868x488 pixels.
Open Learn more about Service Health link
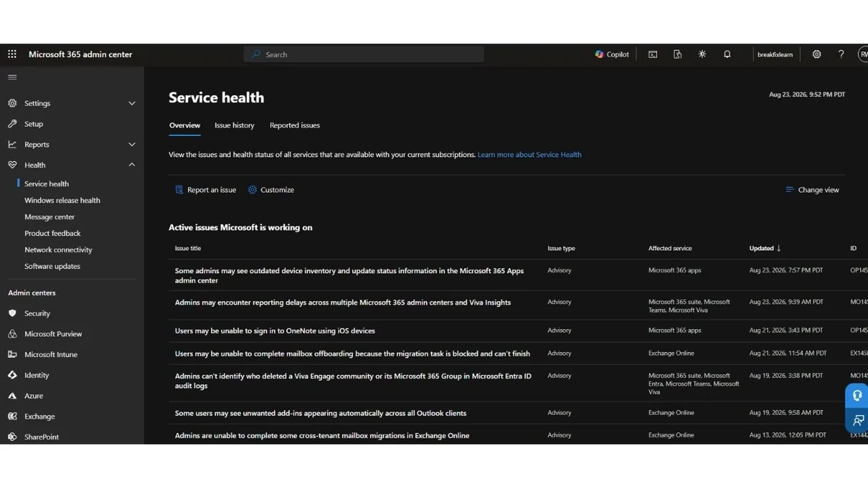[529, 155]
